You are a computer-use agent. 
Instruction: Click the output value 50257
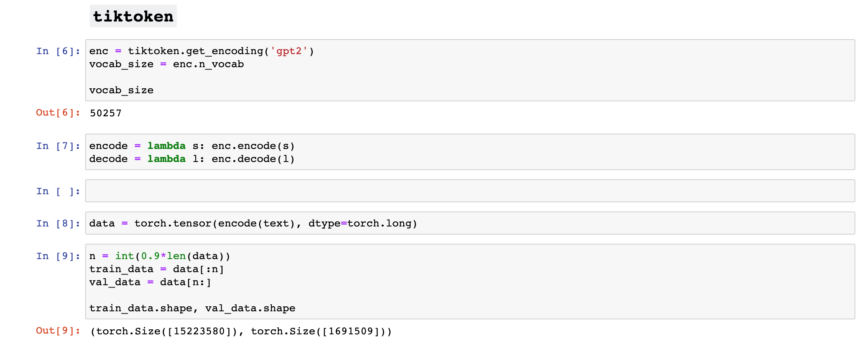[106, 113]
